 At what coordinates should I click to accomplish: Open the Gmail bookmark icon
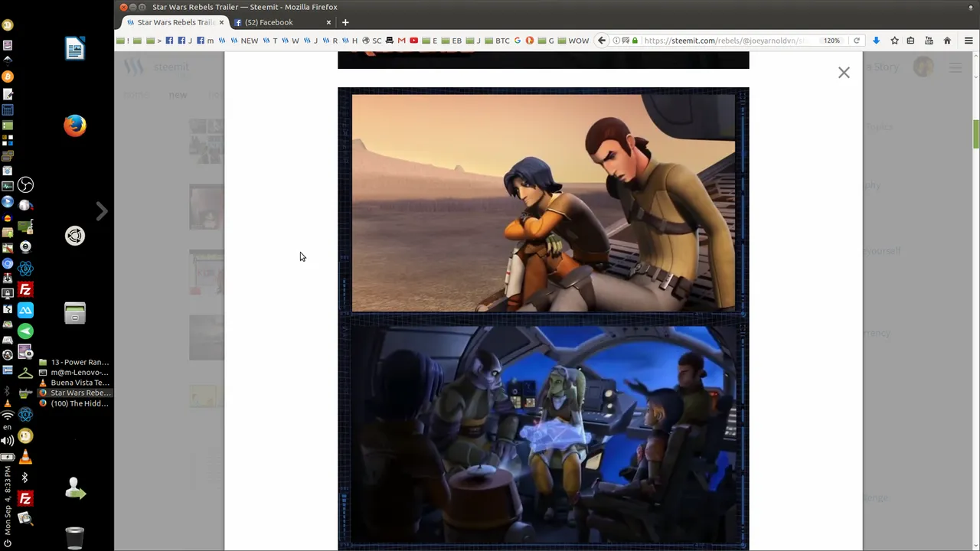(401, 41)
